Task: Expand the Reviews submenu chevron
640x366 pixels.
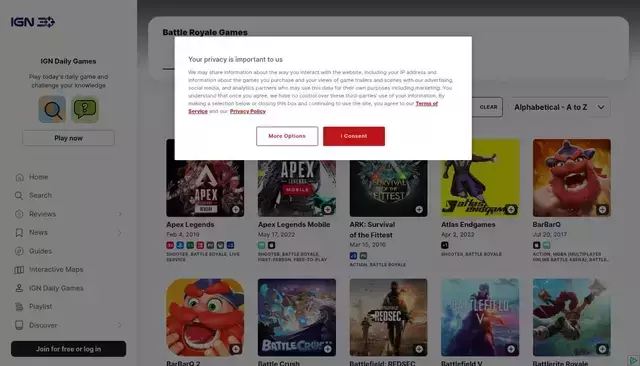Action: coord(120,214)
